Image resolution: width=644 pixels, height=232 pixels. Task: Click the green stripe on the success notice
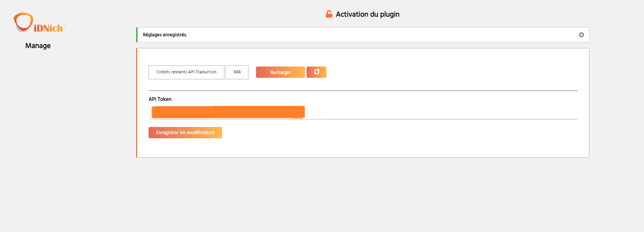point(137,35)
